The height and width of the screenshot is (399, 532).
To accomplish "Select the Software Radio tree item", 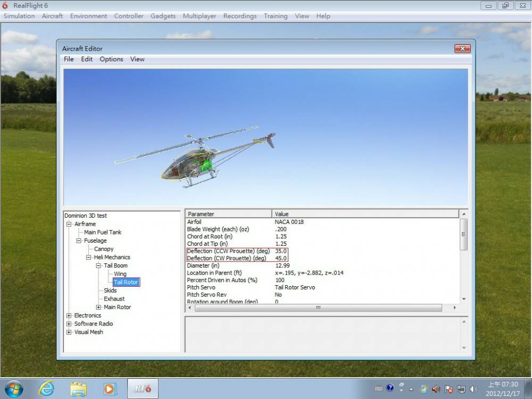I will (x=93, y=323).
